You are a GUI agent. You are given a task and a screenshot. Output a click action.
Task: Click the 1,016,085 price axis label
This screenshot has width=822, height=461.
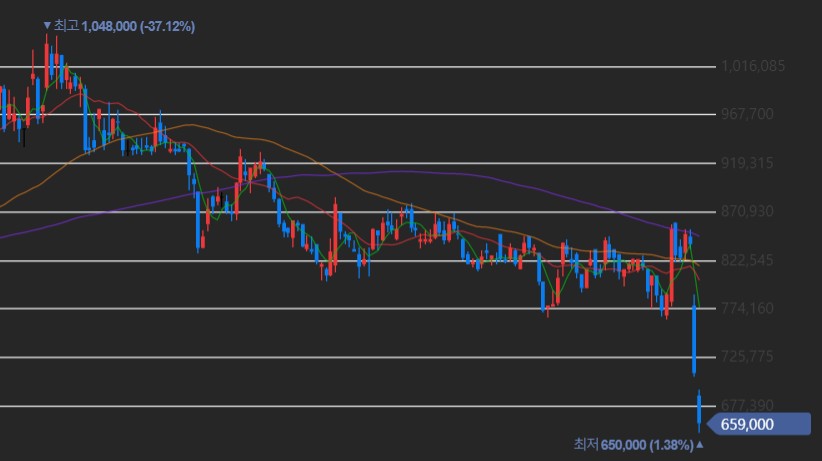click(753, 66)
